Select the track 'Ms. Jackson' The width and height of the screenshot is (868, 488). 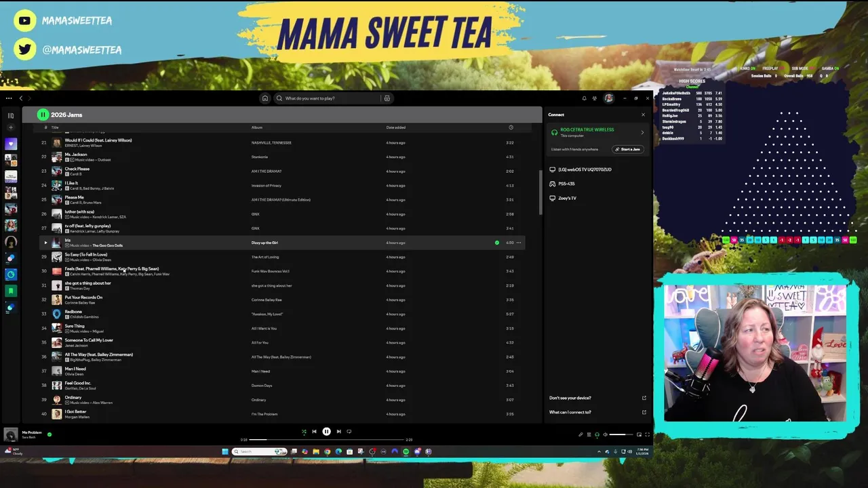coord(76,155)
